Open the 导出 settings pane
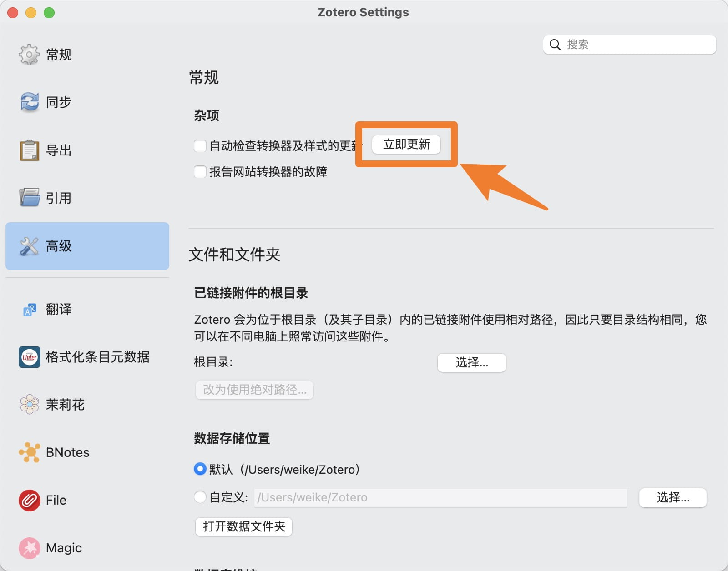Screen dimensions: 728x571 pos(87,150)
